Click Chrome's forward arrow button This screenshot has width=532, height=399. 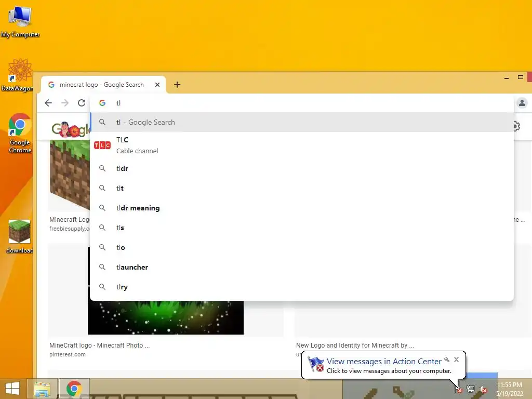click(x=65, y=103)
